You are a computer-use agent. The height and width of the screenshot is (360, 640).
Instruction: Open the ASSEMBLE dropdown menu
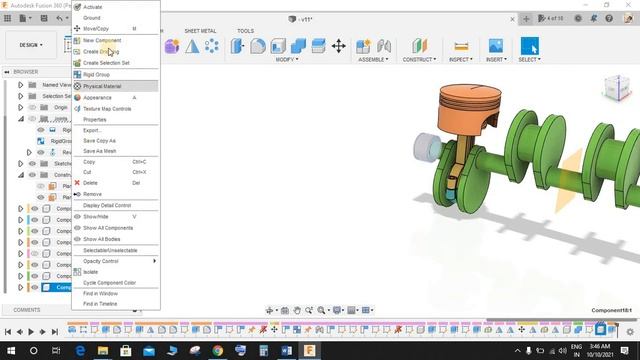pos(373,60)
